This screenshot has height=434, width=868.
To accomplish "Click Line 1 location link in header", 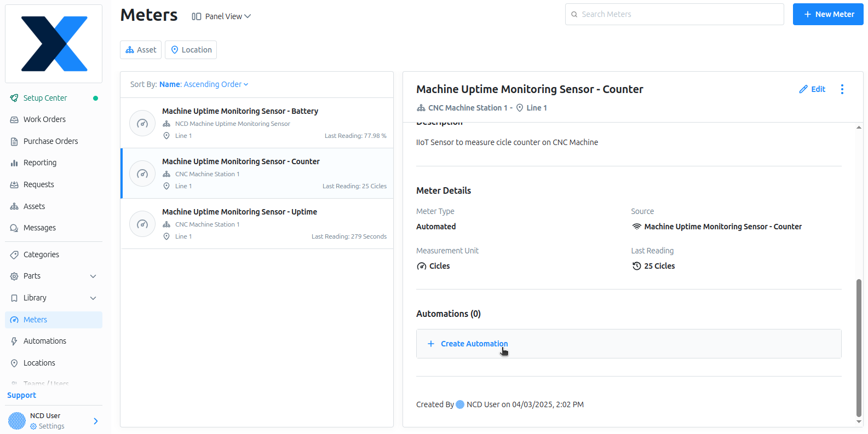I will tap(537, 108).
